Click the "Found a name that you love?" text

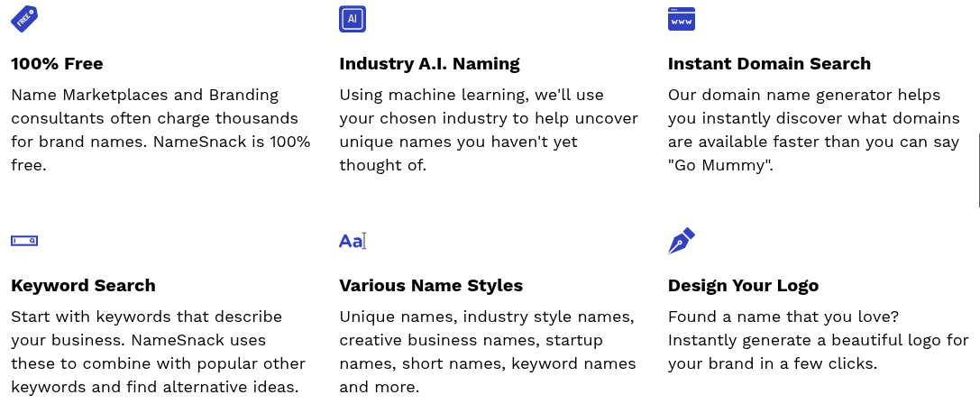coord(783,317)
